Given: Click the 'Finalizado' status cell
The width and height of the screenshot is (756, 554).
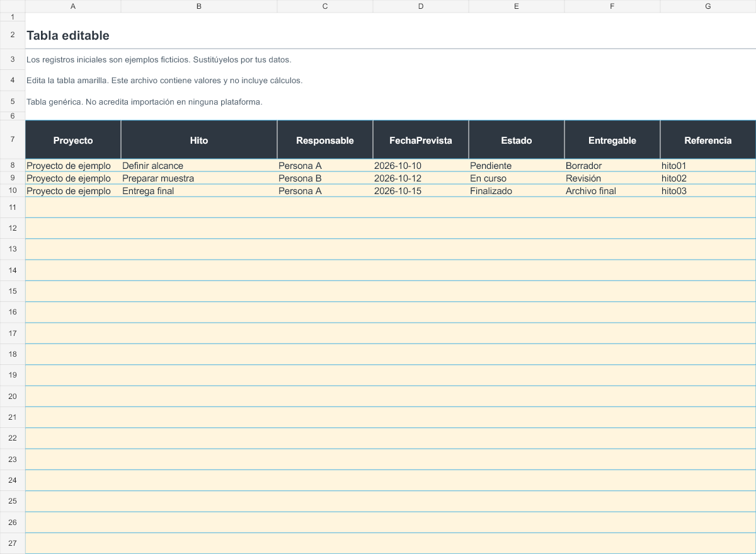Looking at the screenshot, I should tap(517, 191).
